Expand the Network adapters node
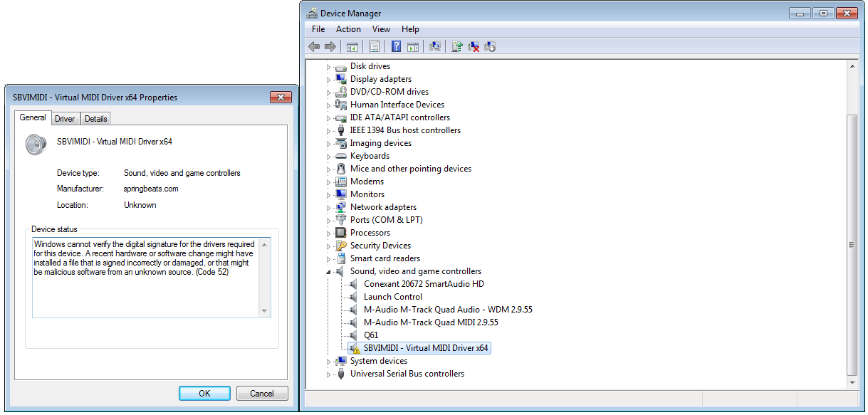Screen dimensions: 868x415 [x=329, y=208]
